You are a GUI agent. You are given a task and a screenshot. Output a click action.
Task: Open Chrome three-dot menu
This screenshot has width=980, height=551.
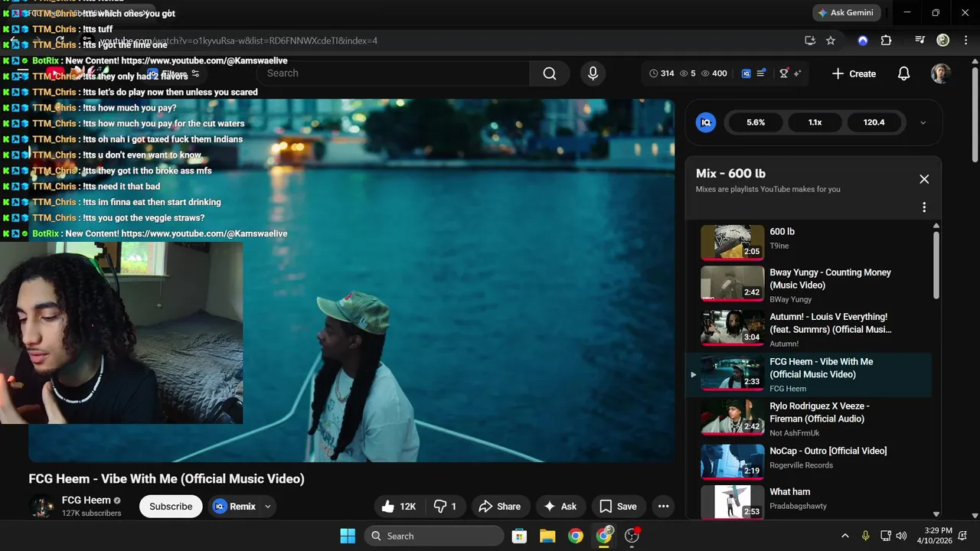(x=965, y=41)
